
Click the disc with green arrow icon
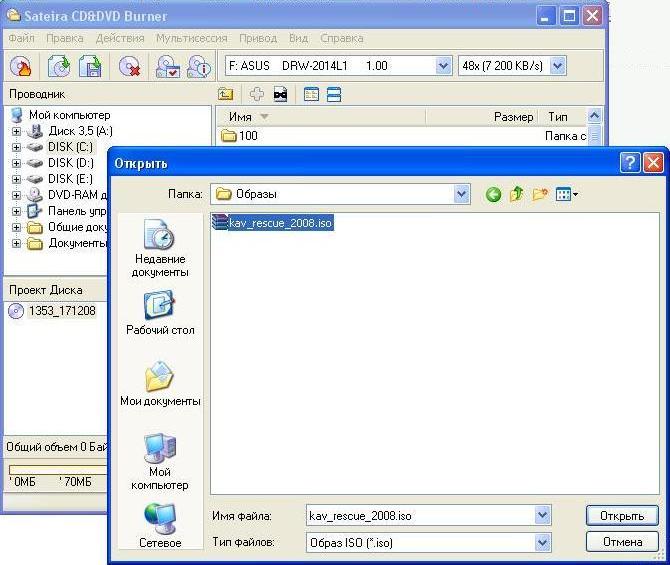click(59, 66)
